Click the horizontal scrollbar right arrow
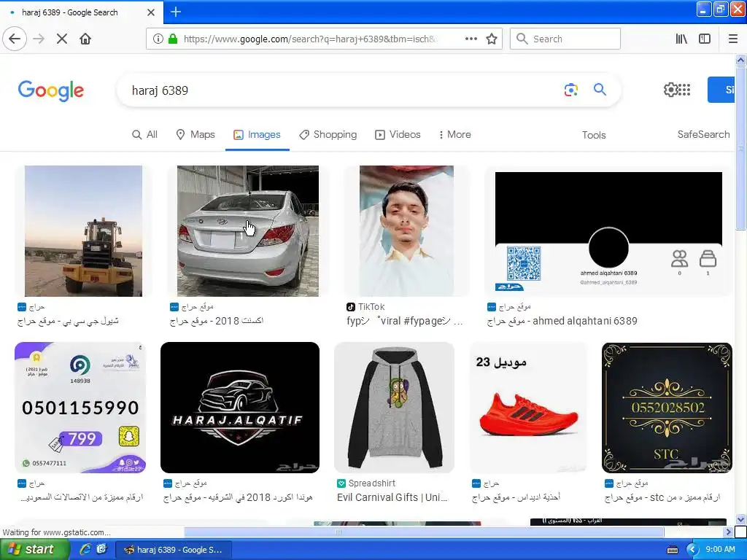This screenshot has height=560, width=747. tap(727, 532)
